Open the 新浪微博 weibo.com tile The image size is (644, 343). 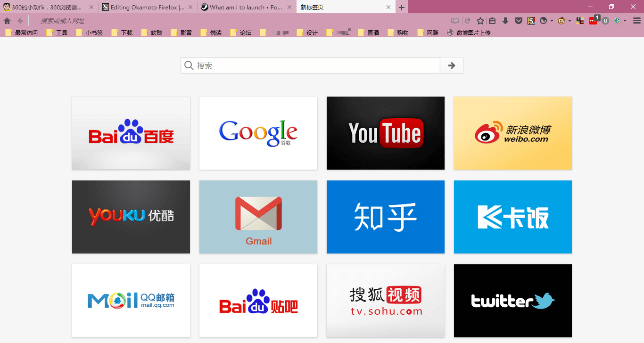coord(513,133)
